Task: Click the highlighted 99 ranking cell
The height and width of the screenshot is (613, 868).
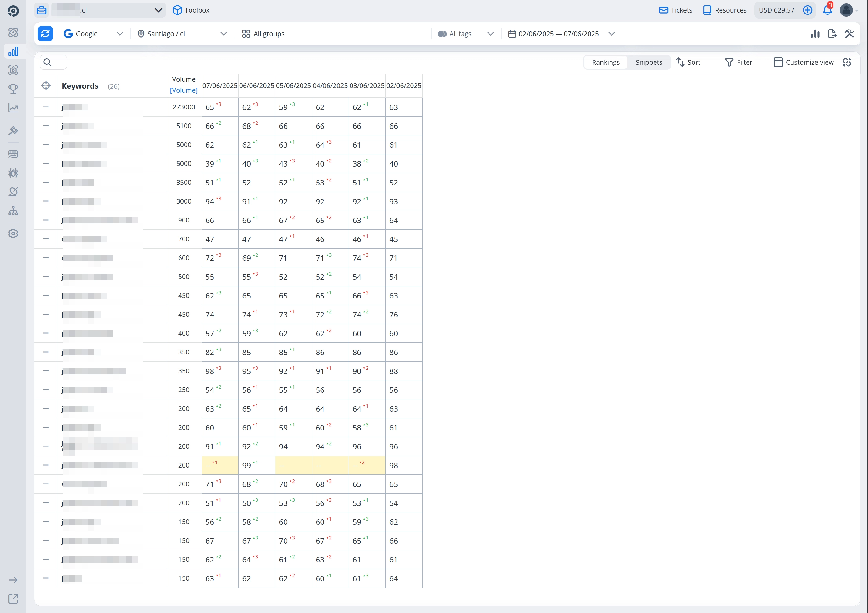Action: click(257, 465)
